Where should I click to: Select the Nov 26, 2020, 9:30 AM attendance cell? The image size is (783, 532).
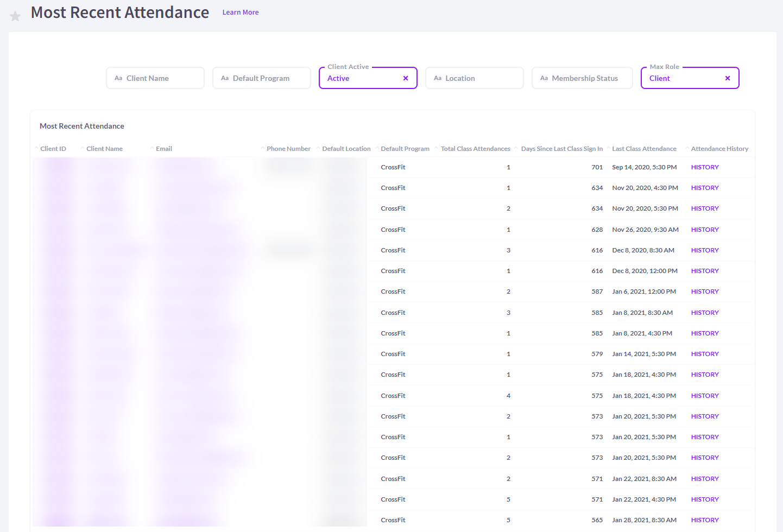pos(646,230)
